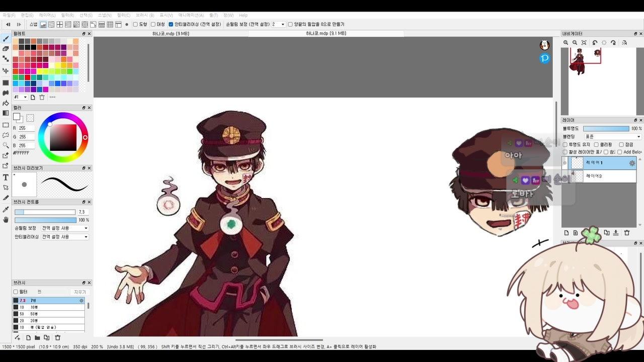Select the Eyedropper tool
The height and width of the screenshot is (362, 644).
coord(6,209)
